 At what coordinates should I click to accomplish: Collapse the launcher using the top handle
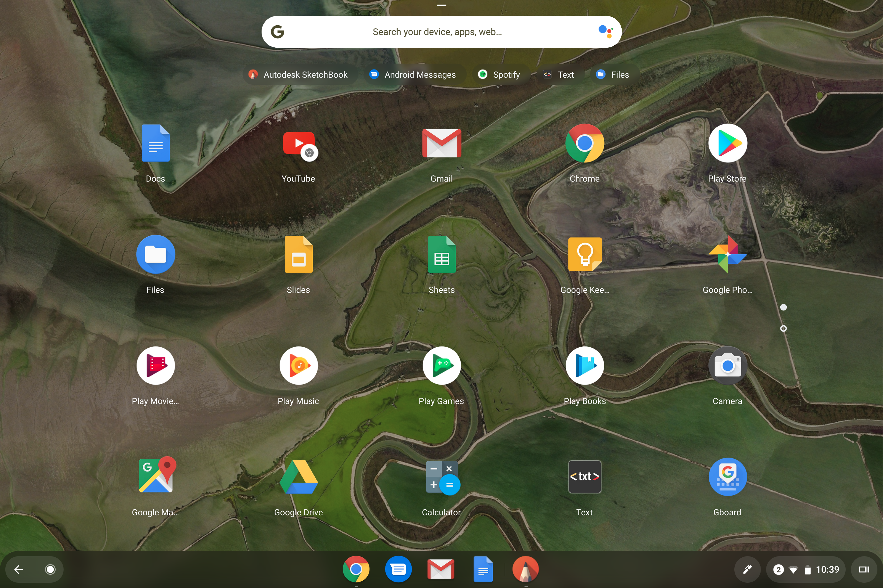[441, 6]
